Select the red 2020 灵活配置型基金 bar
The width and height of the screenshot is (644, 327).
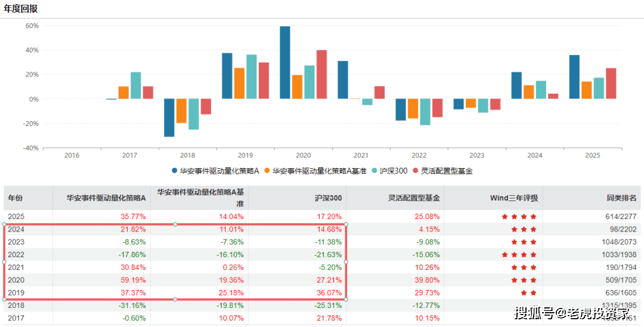[x=321, y=75]
